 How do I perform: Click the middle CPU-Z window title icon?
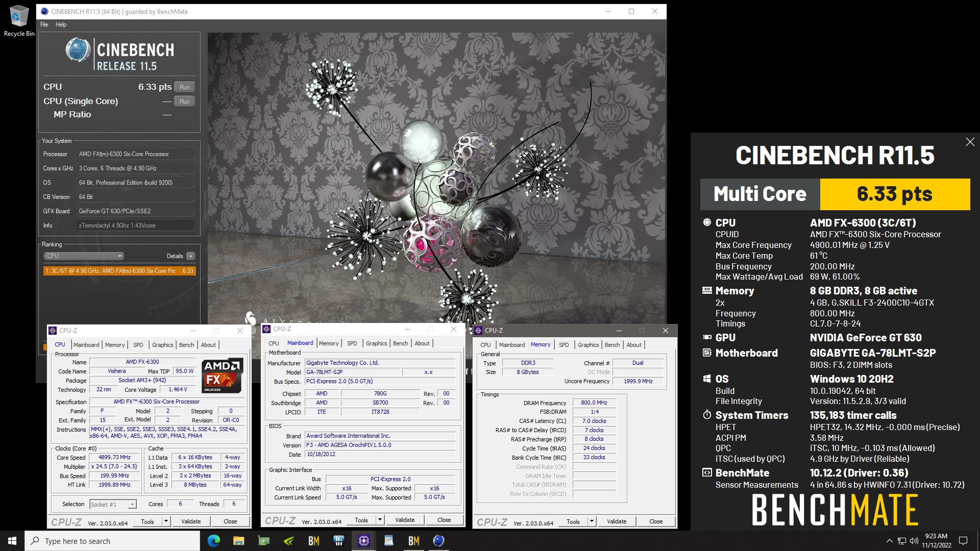click(x=266, y=329)
